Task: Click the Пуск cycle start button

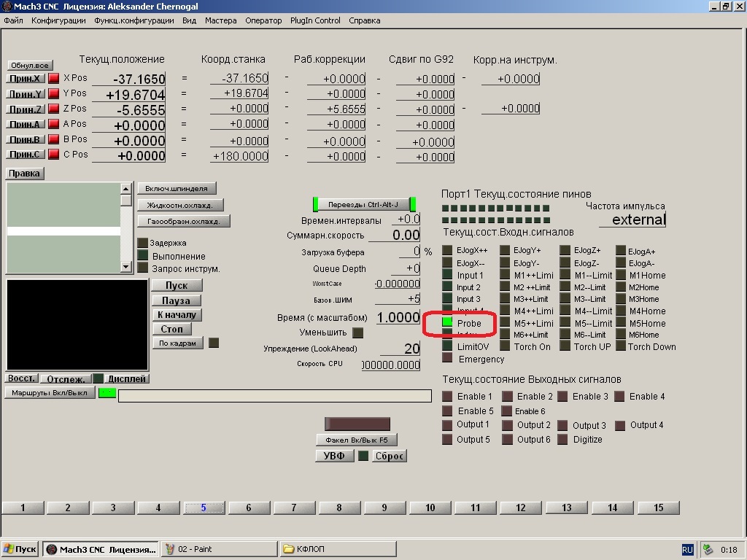Action: [177, 285]
